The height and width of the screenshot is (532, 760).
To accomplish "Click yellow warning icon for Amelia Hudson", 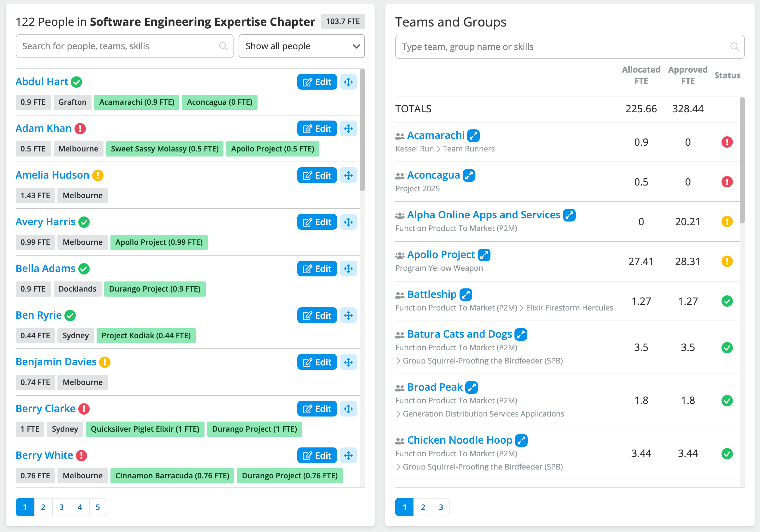I will click(98, 175).
